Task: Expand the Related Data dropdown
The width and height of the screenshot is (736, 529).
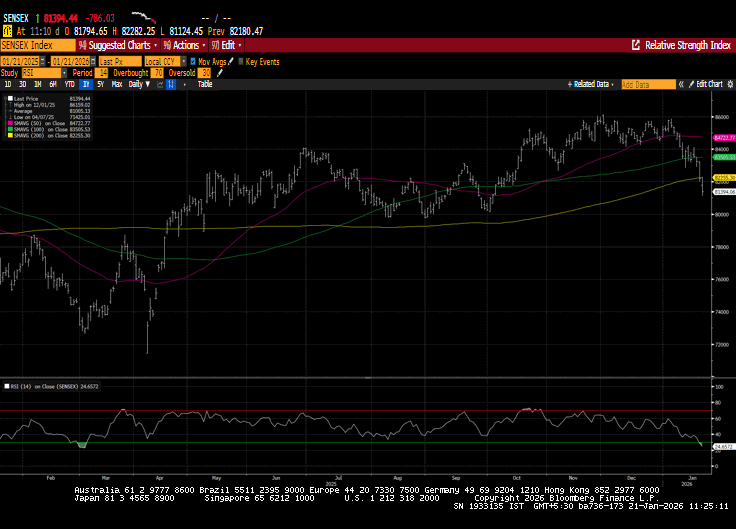Action: [x=590, y=84]
